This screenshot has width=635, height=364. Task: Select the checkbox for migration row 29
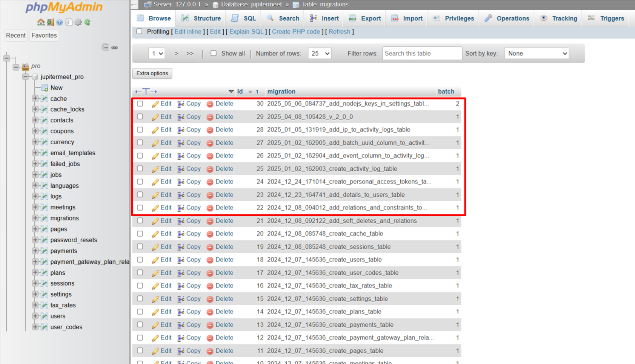(x=140, y=117)
